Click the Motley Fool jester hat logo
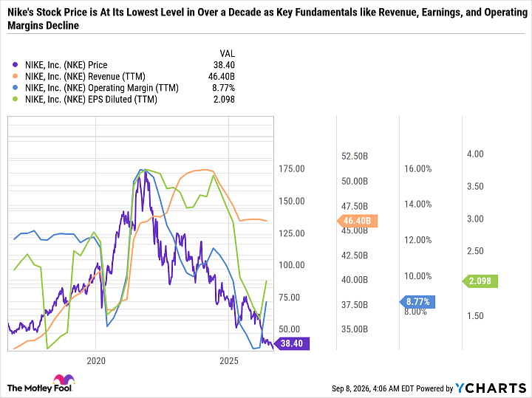 click(x=64, y=380)
